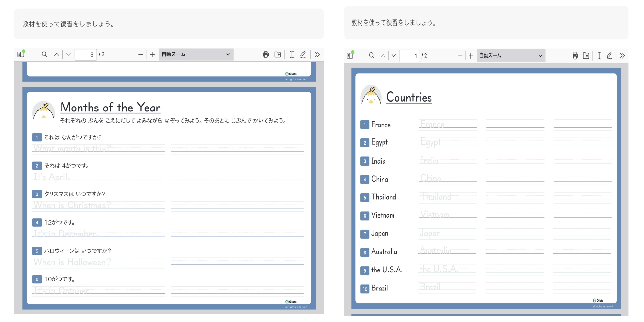Screen dimensions: 644x322
Task: Print the Months of the Year PDF
Action: click(266, 54)
